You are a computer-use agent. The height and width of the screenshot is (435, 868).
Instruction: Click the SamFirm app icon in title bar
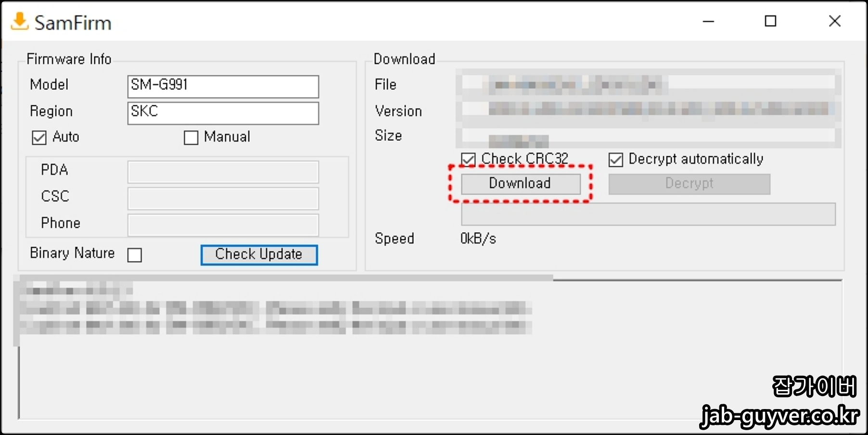[19, 22]
